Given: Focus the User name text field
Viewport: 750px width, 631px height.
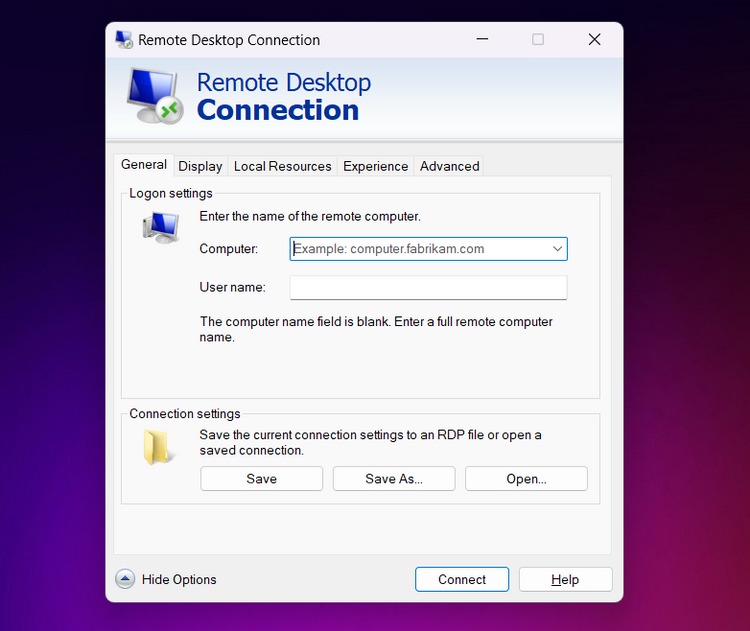Looking at the screenshot, I should coord(429,288).
